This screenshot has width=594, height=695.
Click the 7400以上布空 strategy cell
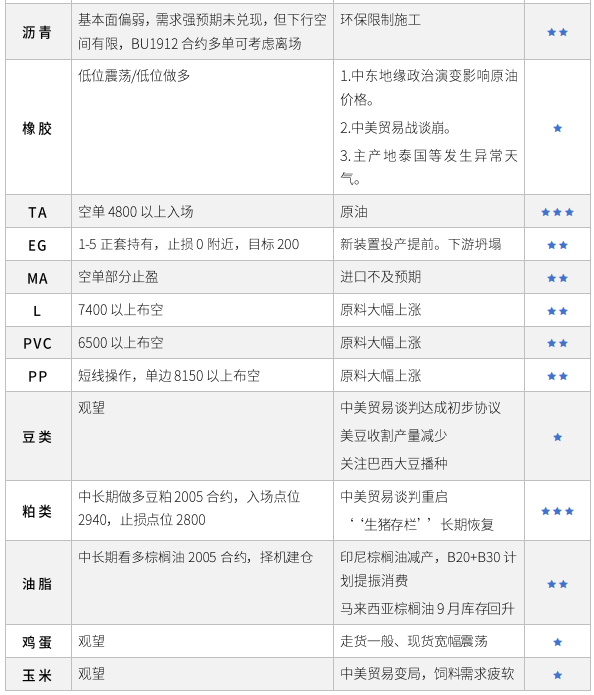click(202, 310)
